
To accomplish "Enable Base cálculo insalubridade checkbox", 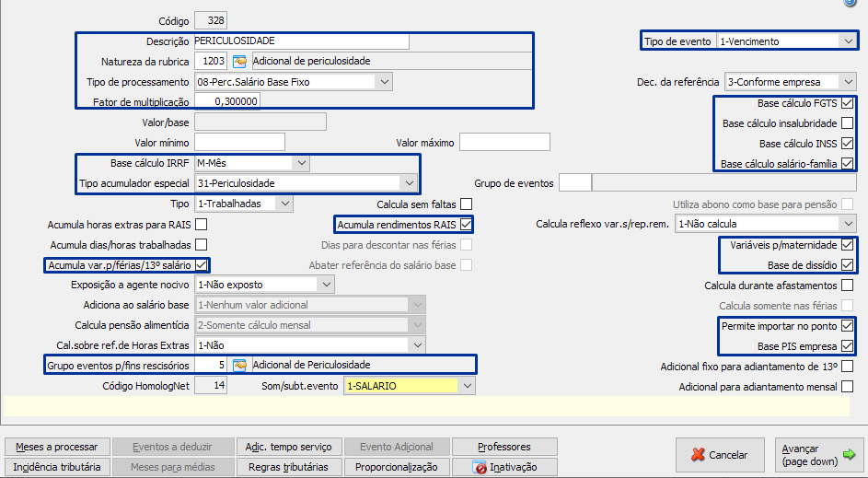I will coord(847,123).
